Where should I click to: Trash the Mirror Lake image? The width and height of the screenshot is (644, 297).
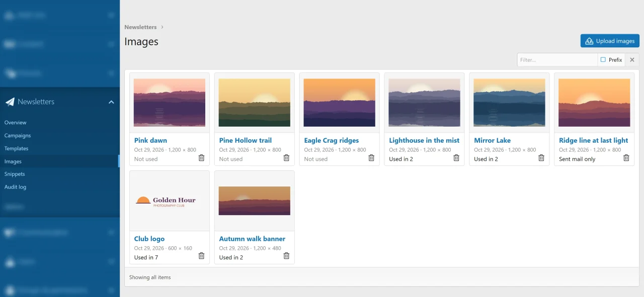click(x=541, y=158)
